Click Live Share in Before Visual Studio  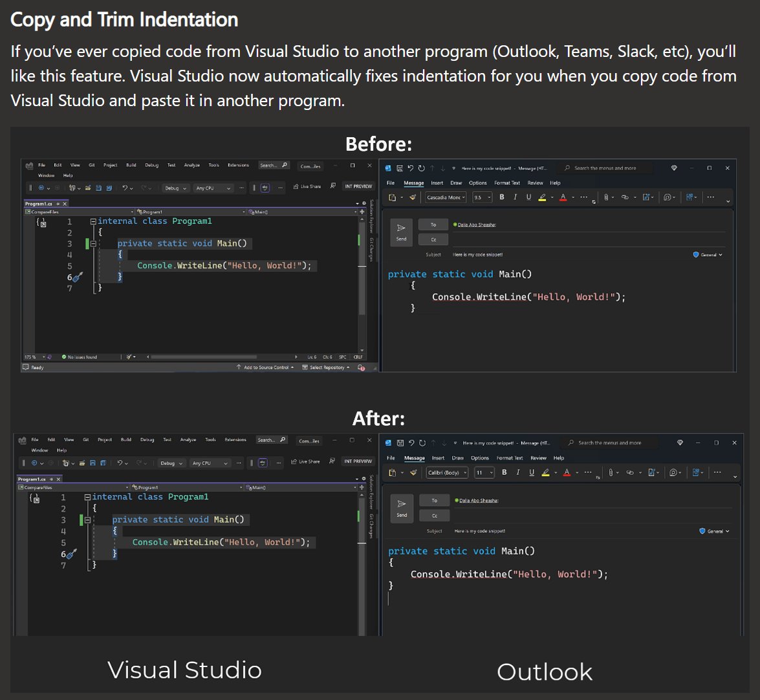[x=307, y=186]
